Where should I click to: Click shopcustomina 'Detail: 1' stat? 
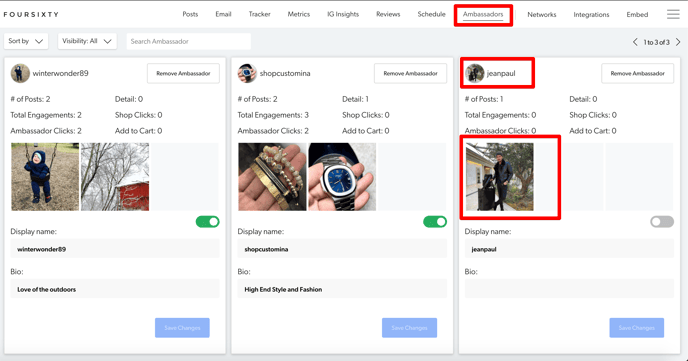[x=355, y=99]
